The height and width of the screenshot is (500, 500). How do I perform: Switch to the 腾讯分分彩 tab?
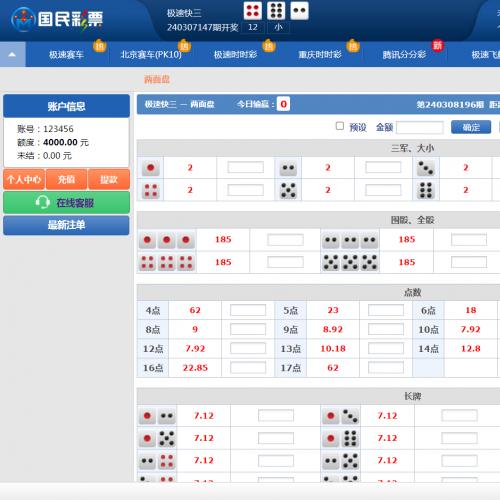(404, 54)
